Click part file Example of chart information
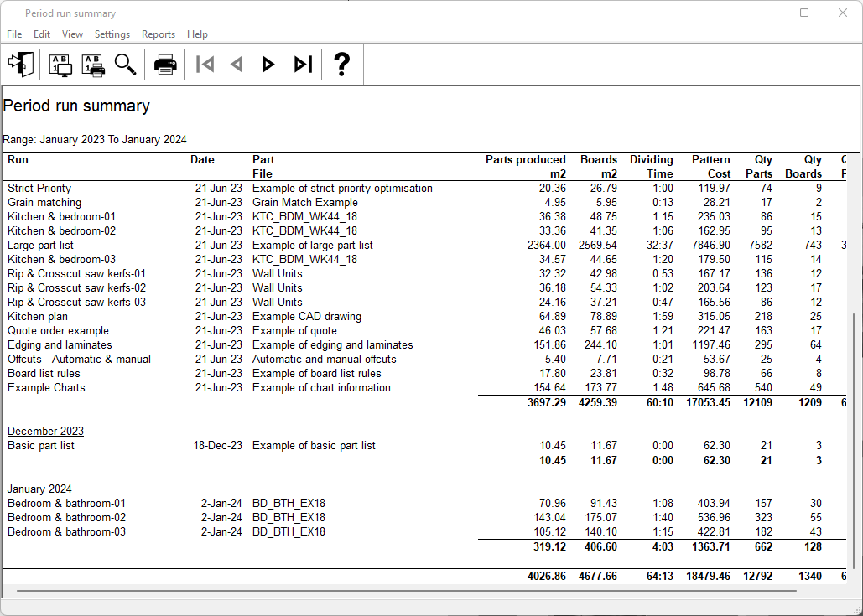 (x=321, y=388)
